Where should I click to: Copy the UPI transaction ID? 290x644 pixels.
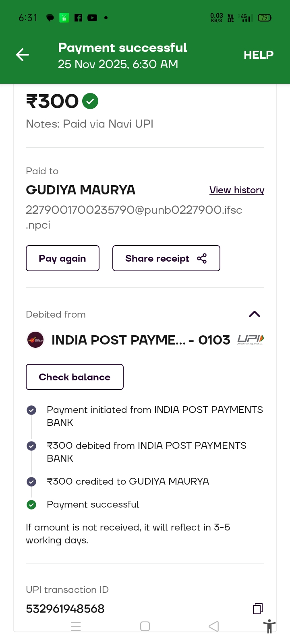click(x=257, y=609)
